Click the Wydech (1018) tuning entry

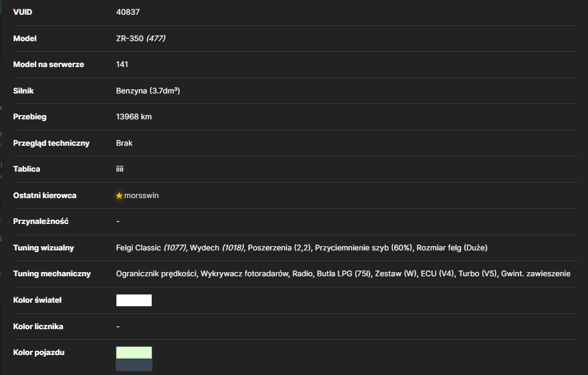point(217,247)
